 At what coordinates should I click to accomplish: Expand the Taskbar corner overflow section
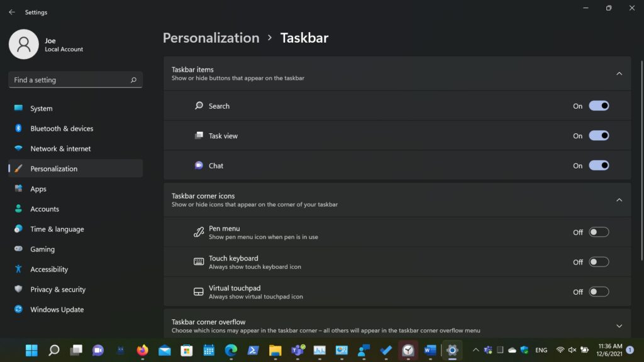(619, 326)
